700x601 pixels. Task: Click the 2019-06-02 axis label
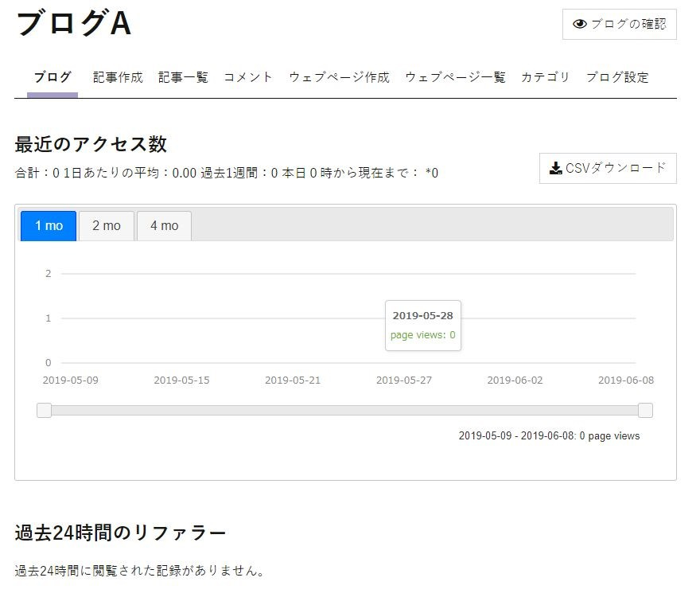tap(515, 381)
